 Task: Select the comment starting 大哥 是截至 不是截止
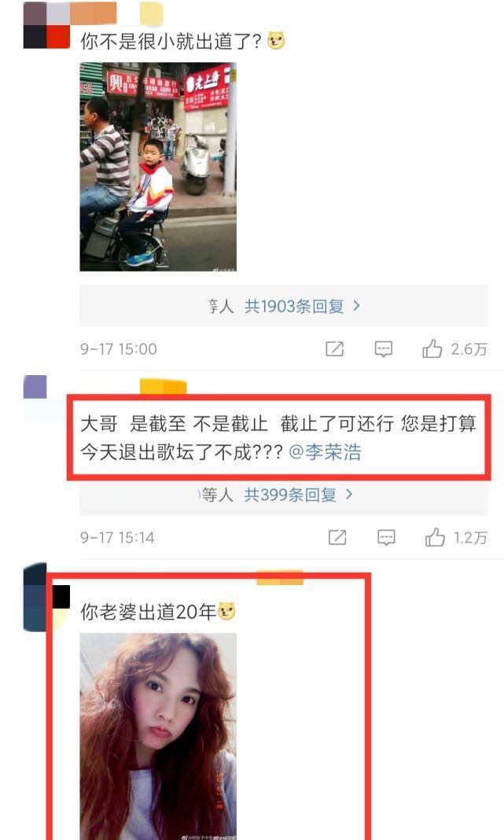[278, 437]
